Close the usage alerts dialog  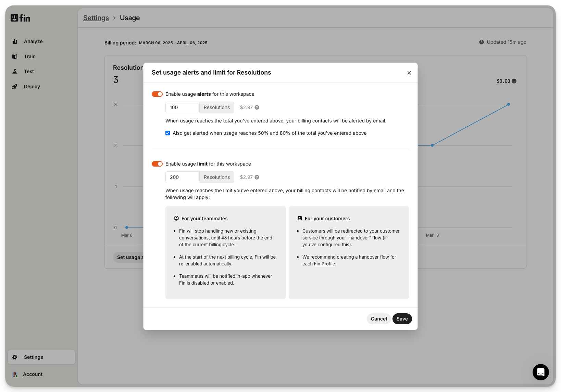409,73
